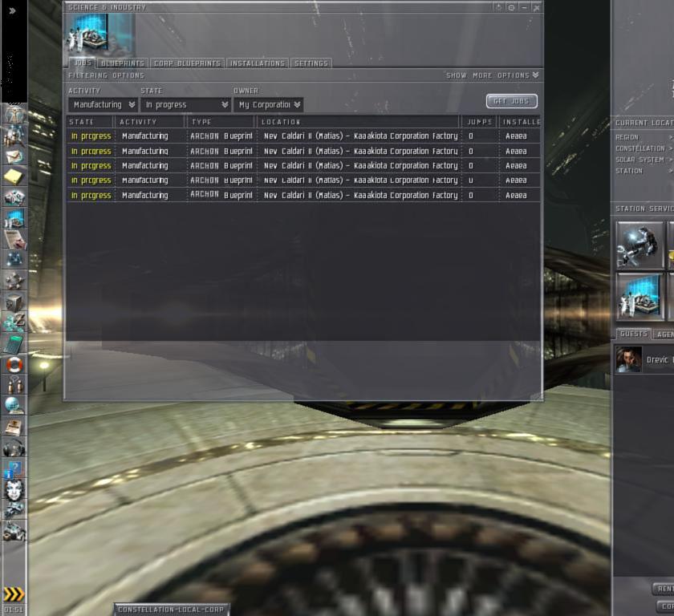Sort by the Type column header

coord(221,122)
